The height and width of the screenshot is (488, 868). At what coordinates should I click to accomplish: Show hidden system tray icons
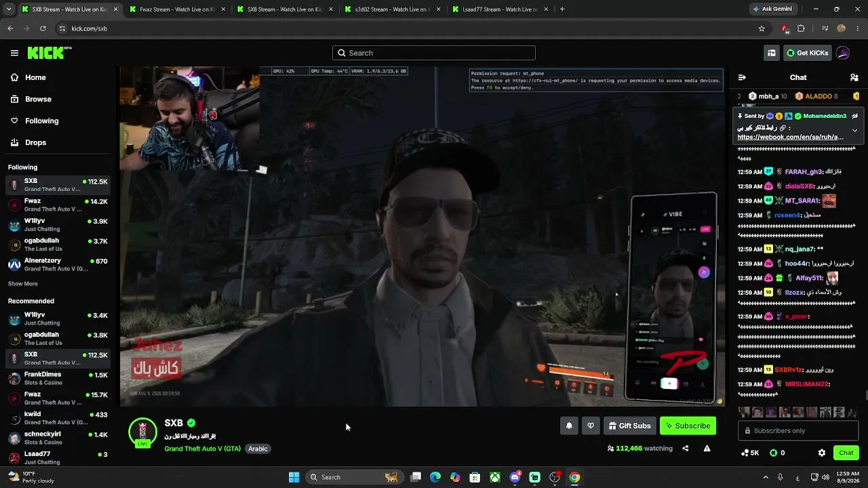click(x=766, y=477)
